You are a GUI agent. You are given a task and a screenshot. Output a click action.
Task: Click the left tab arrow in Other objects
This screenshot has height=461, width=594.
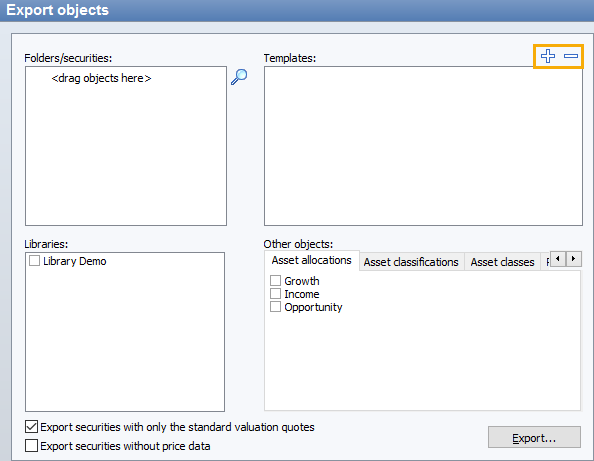(558, 259)
